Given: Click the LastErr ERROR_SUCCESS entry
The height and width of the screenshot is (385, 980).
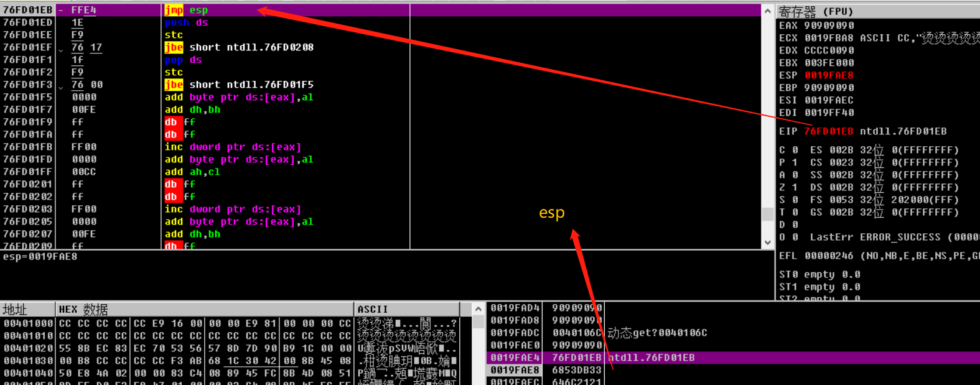Looking at the screenshot, I should pyautogui.click(x=894, y=237).
